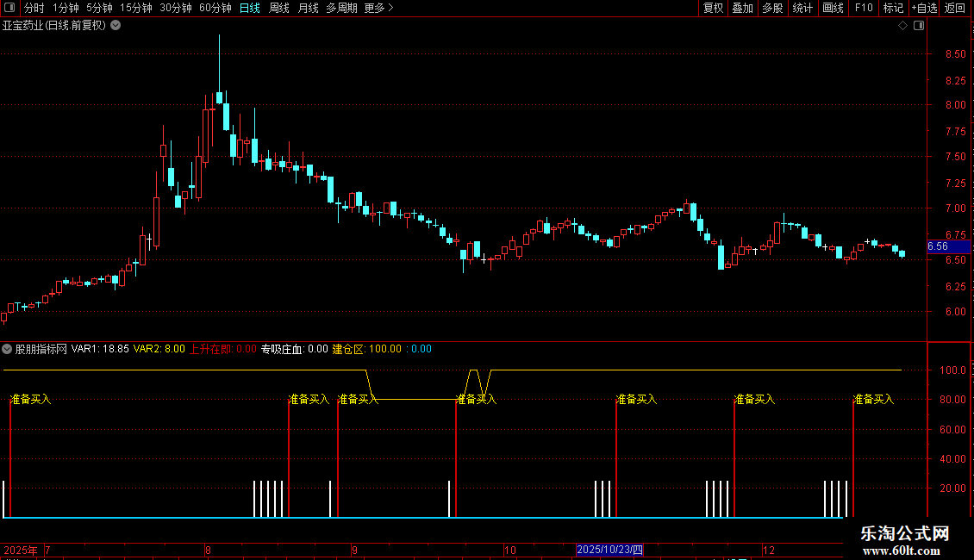Click the current price label 6.56

[948, 246]
